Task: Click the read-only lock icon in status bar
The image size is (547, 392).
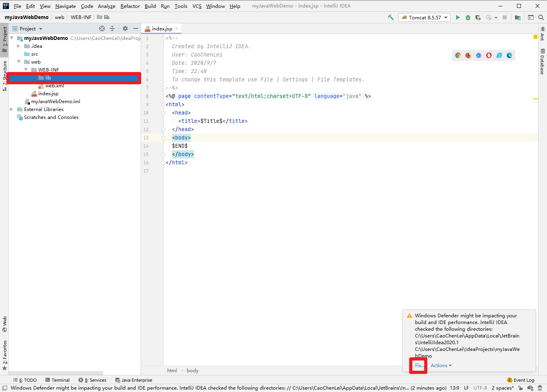Action: pyautogui.click(x=521, y=388)
